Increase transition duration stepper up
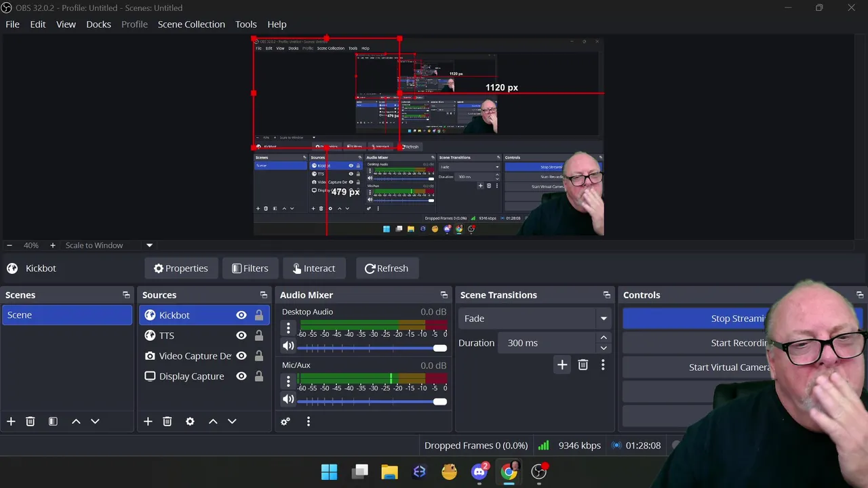The width and height of the screenshot is (868, 488). 604,338
